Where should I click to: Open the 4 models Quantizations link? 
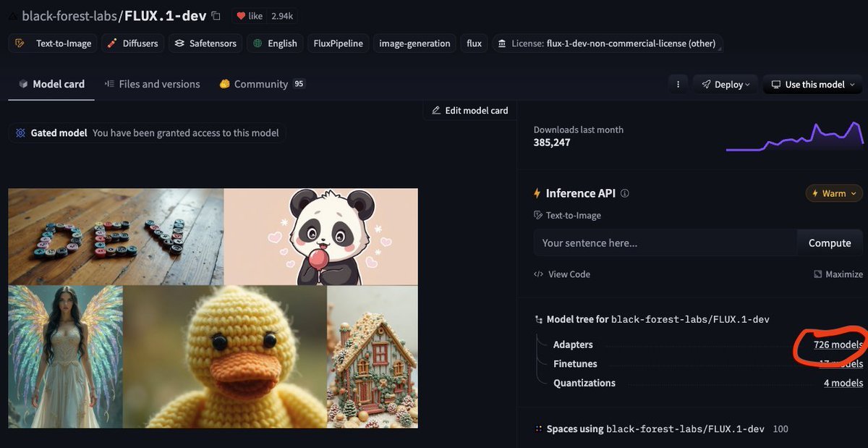843,383
